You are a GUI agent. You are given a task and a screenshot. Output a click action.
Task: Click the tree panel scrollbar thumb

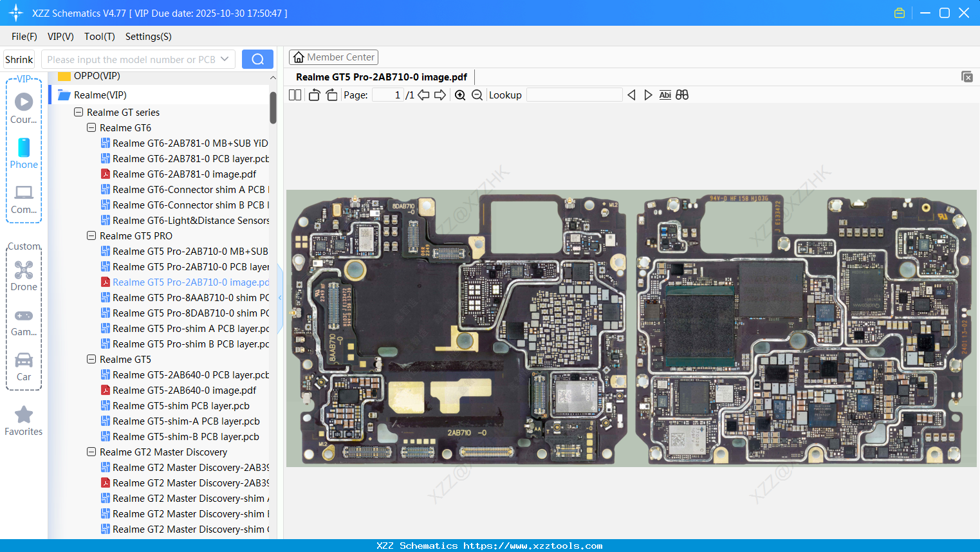click(273, 107)
